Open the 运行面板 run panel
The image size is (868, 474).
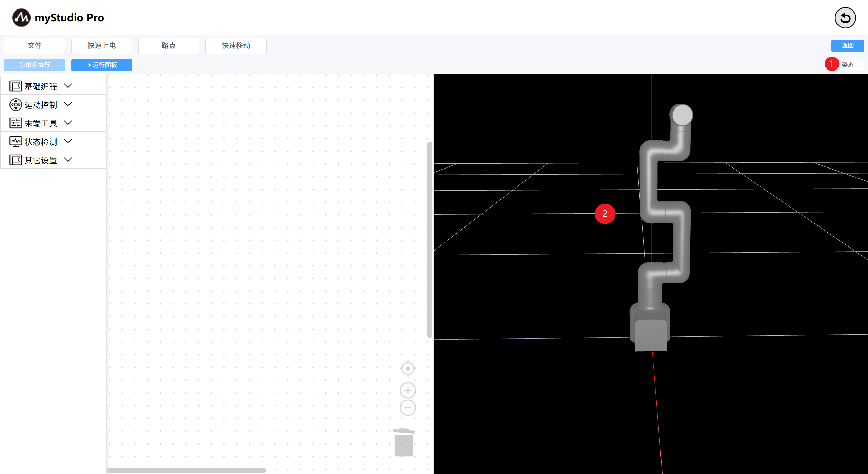point(101,65)
